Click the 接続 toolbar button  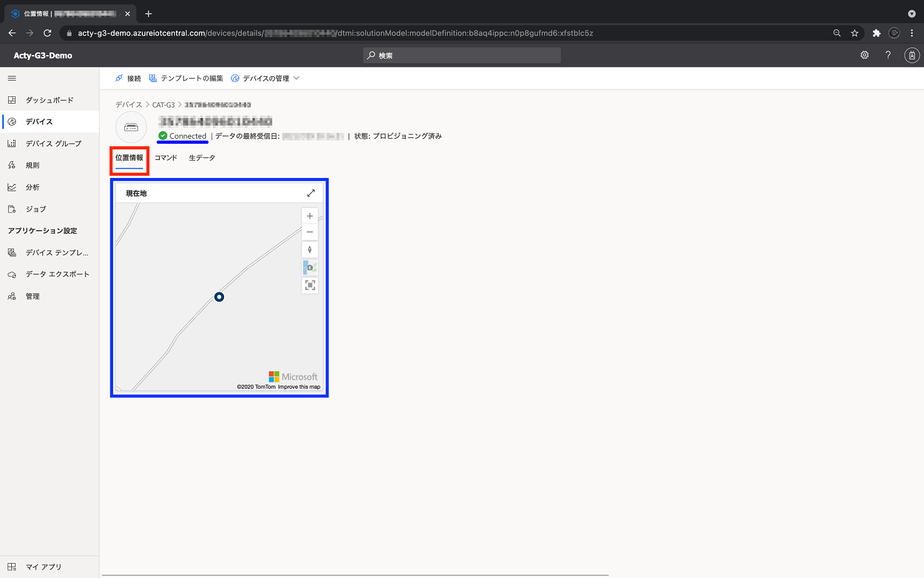(128, 78)
